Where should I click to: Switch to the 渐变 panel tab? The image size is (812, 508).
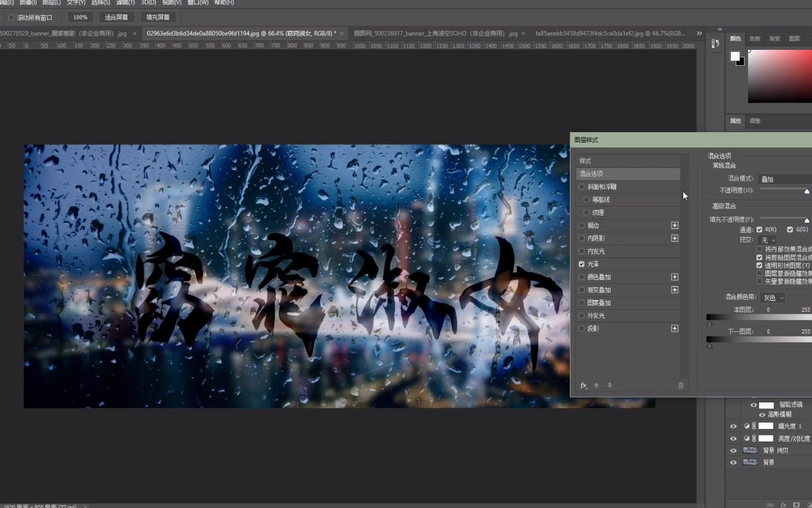(x=774, y=39)
